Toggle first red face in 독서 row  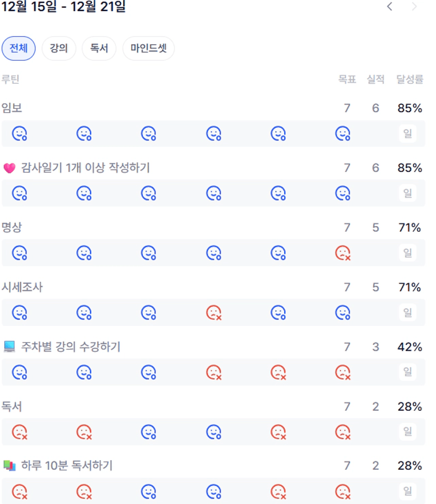20,432
